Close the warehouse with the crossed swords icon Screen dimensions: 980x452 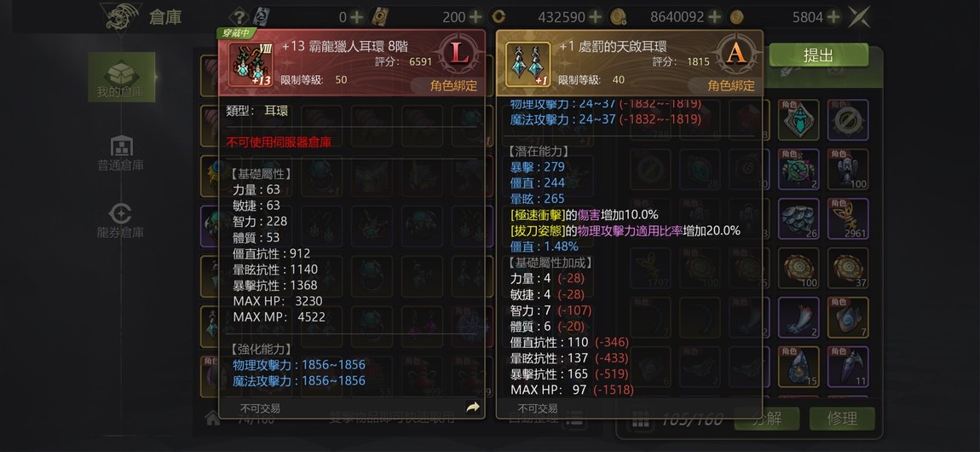click(x=859, y=17)
